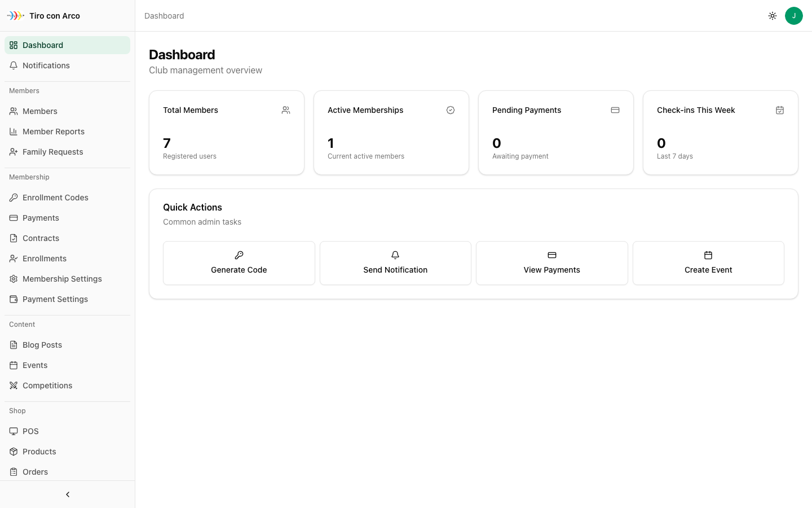
Task: Click the credit card icon on Pending Payments card
Action: tap(615, 110)
